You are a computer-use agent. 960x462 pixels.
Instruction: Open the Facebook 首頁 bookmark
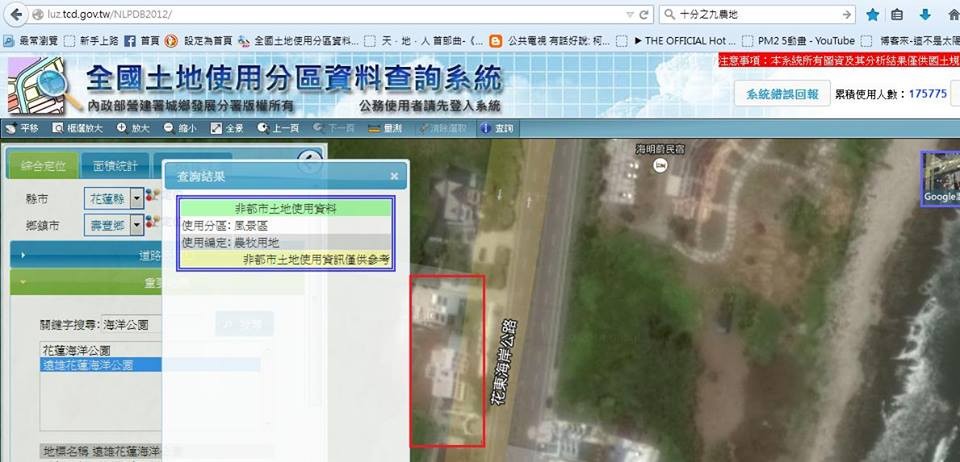(x=142, y=41)
